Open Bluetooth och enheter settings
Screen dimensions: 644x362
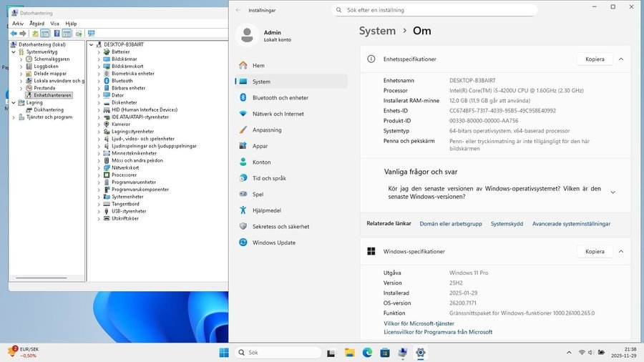click(x=280, y=97)
